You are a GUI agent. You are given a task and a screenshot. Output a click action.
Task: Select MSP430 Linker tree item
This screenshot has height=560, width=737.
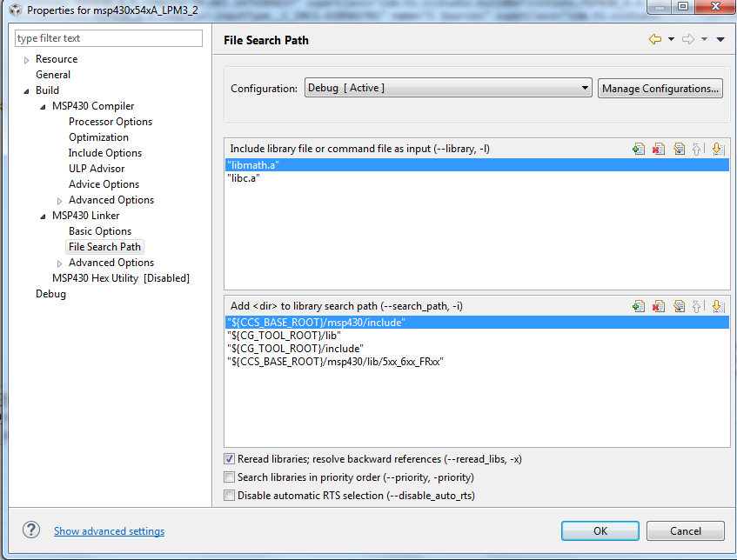pyautogui.click(x=85, y=216)
